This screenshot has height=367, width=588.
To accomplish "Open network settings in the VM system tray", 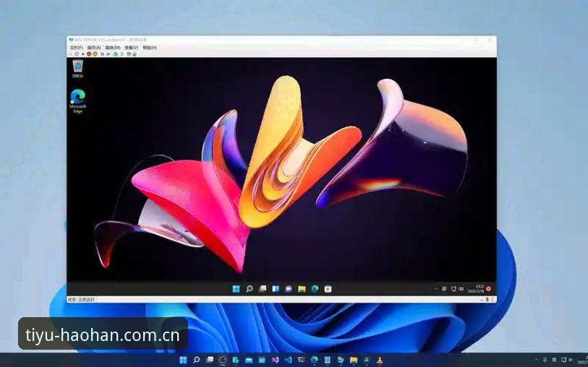I will click(453, 289).
